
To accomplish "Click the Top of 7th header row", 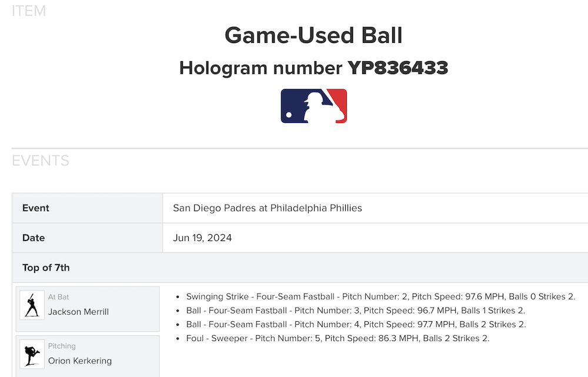I will coord(46,268).
